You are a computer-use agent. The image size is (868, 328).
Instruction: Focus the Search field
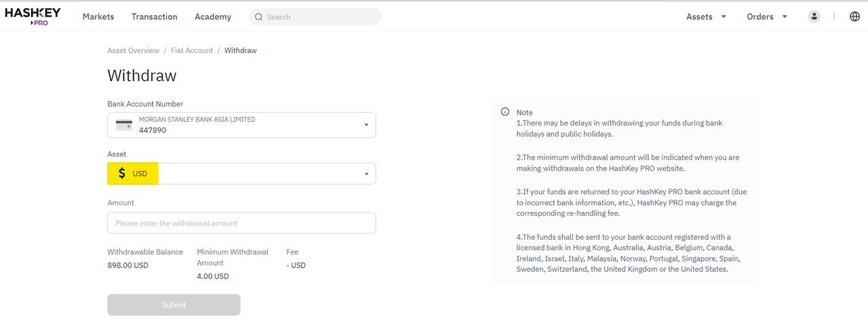click(x=315, y=17)
